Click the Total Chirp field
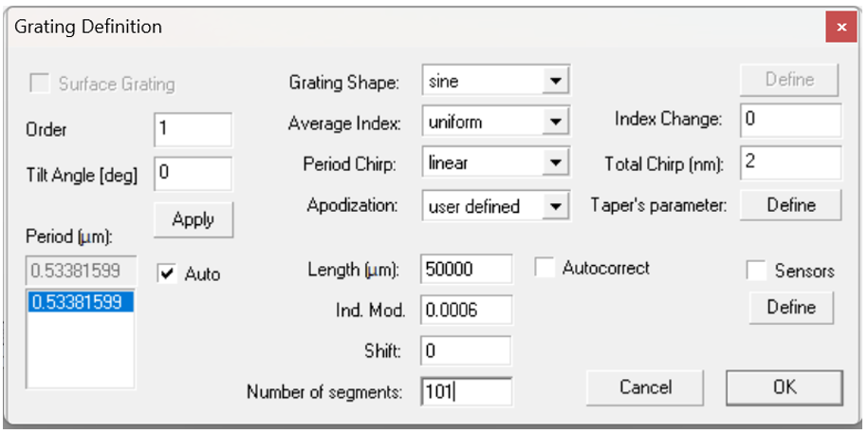The height and width of the screenshot is (434, 868). pos(790,163)
